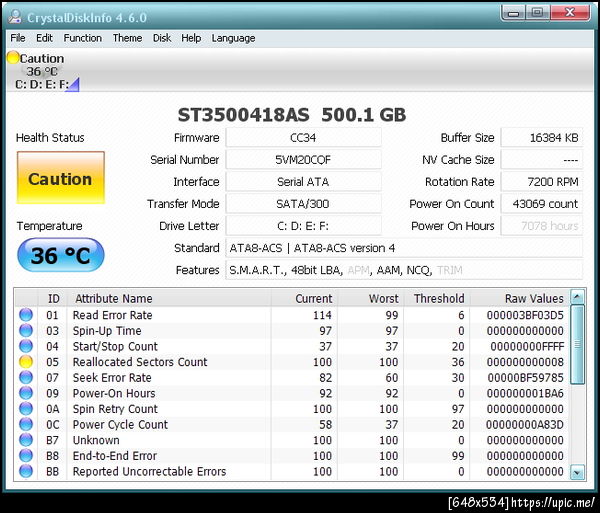Open the Disk menu

[x=162, y=38]
